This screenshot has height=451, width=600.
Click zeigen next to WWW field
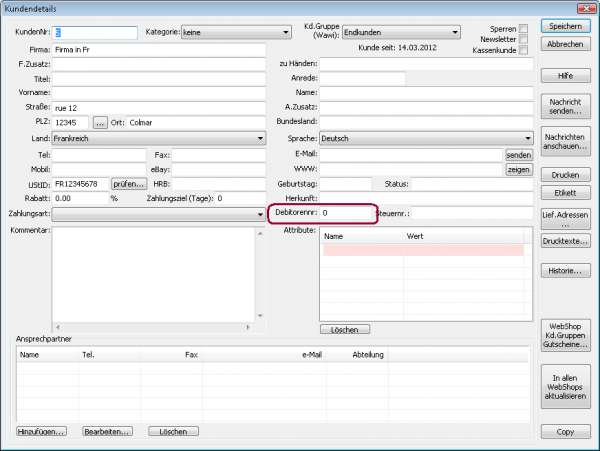518,170
